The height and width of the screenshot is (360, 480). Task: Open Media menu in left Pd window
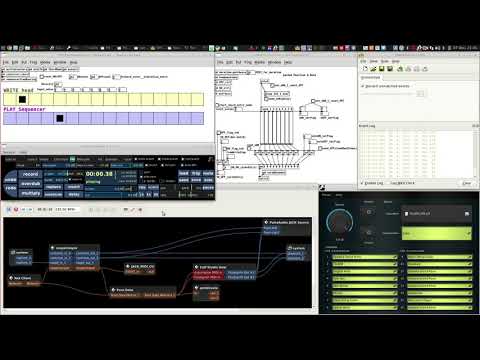[45, 62]
